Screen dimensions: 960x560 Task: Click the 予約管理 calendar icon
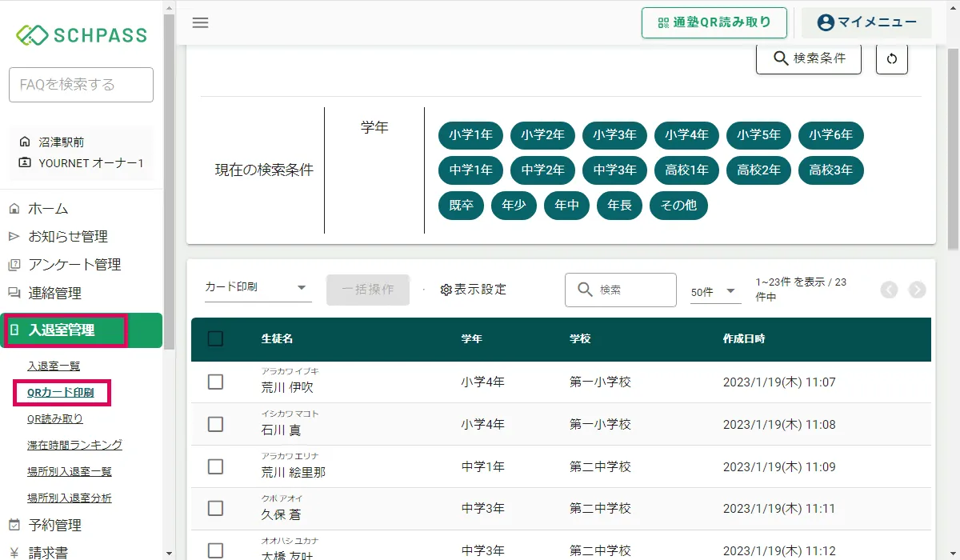14,526
